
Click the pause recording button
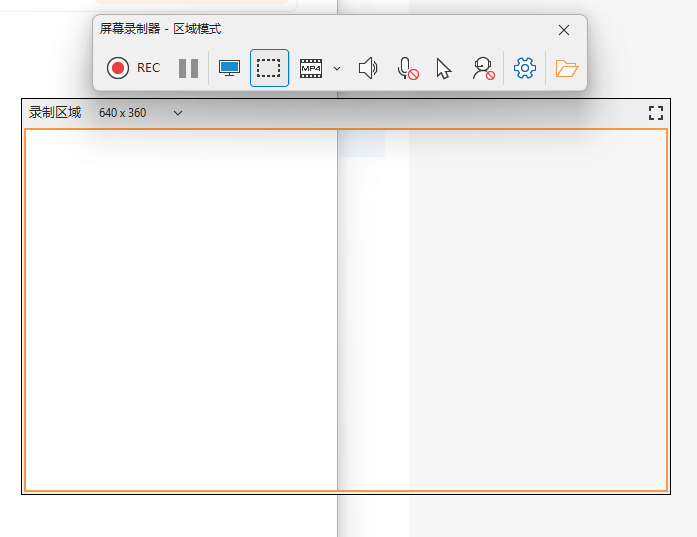(188, 68)
